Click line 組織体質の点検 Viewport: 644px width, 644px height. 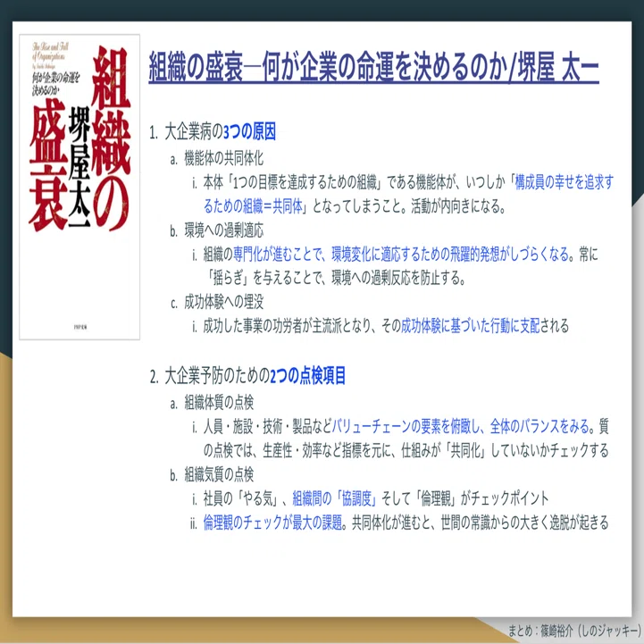point(219,403)
